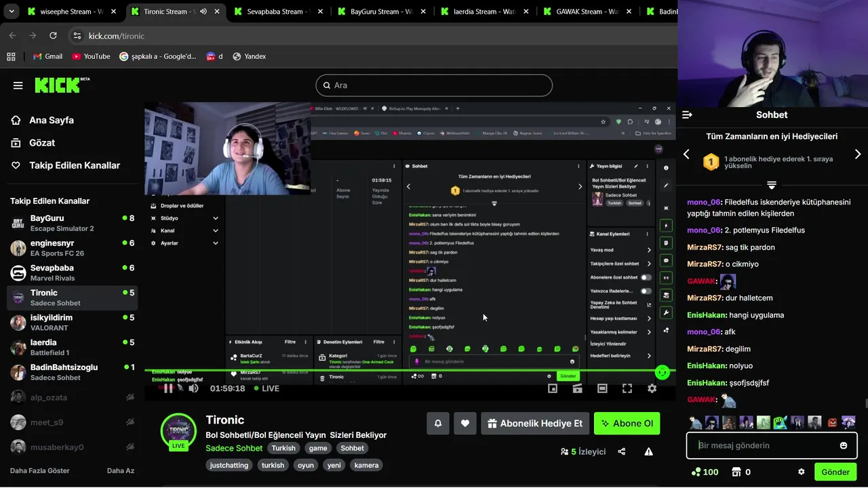Viewport: 868px width, 488px height.
Task: Reload the browser page
Action: click(x=53, y=35)
